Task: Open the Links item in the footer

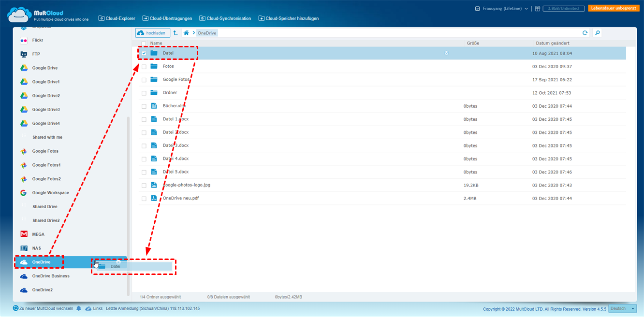Action: [x=94, y=308]
